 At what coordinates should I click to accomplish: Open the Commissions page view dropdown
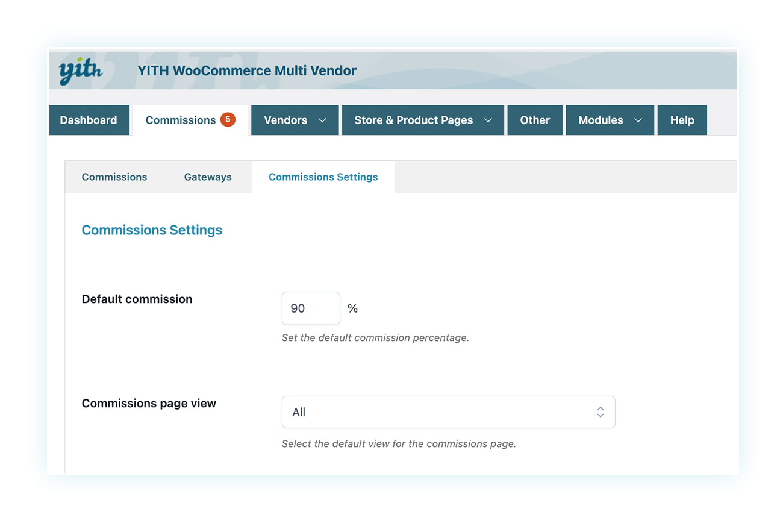(448, 412)
